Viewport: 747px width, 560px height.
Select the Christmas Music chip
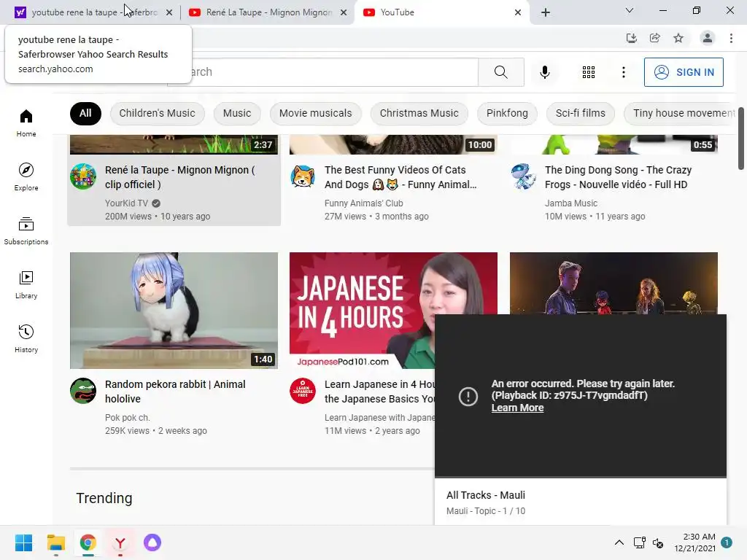(x=419, y=113)
